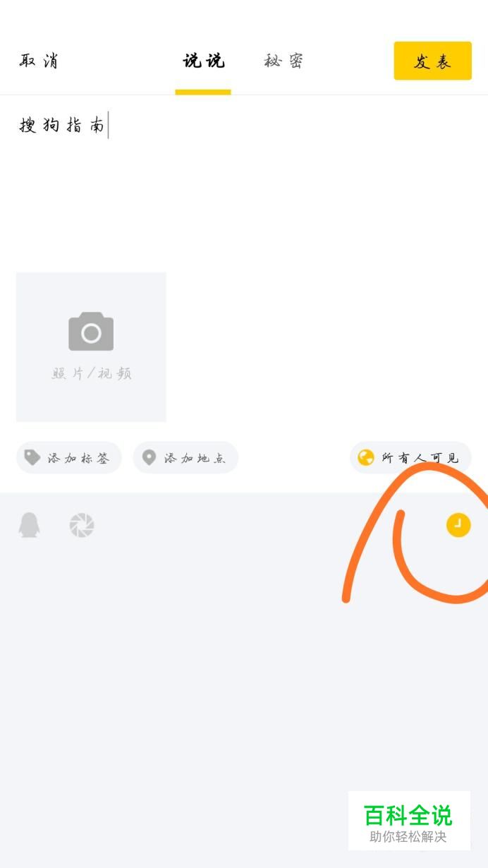Tap the tag icon beside 添加标签

tap(32, 457)
